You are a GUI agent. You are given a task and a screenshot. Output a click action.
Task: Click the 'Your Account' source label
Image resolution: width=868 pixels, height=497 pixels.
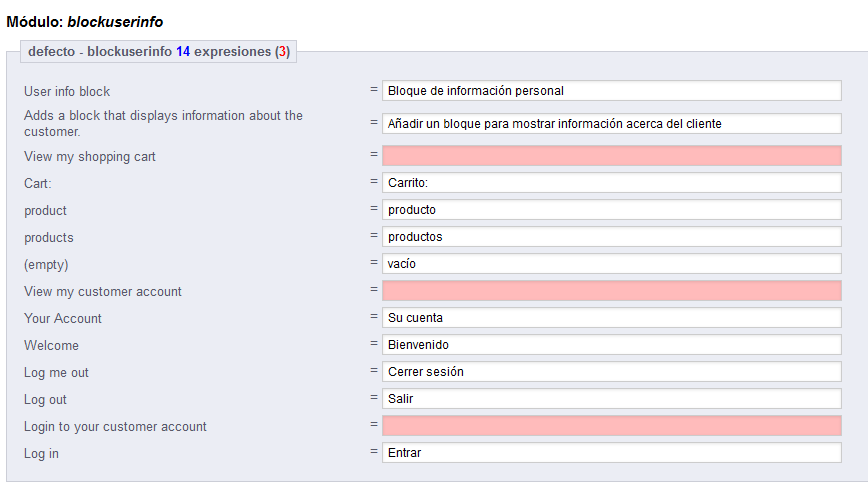pos(63,319)
